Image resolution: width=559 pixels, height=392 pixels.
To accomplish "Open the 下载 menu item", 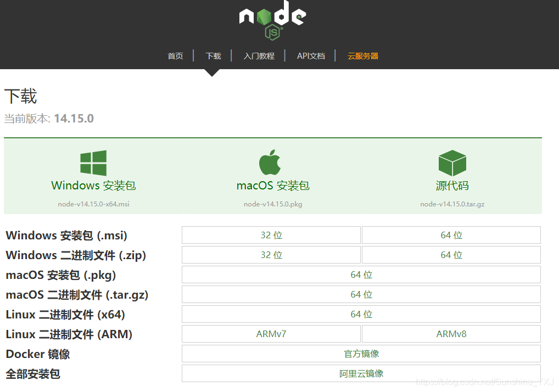I will 213,56.
